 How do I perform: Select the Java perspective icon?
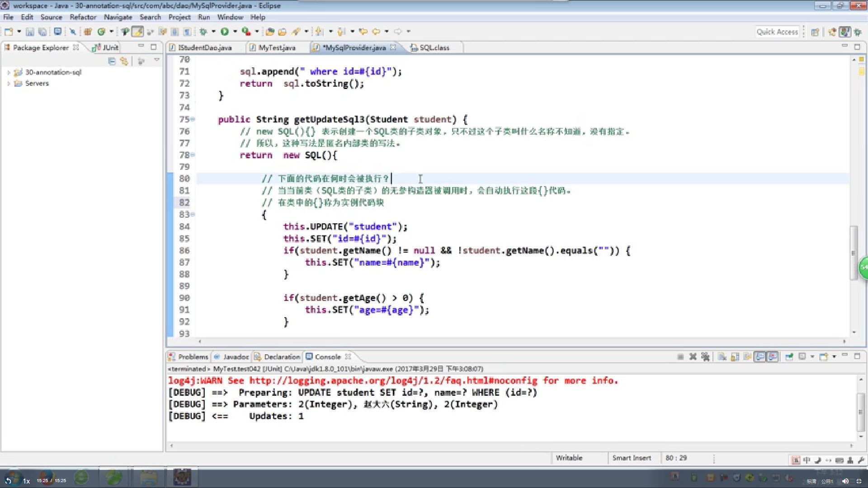[844, 32]
